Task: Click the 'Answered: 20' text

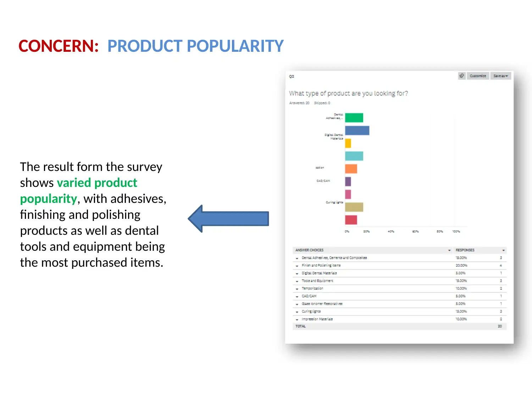Action: tap(299, 103)
